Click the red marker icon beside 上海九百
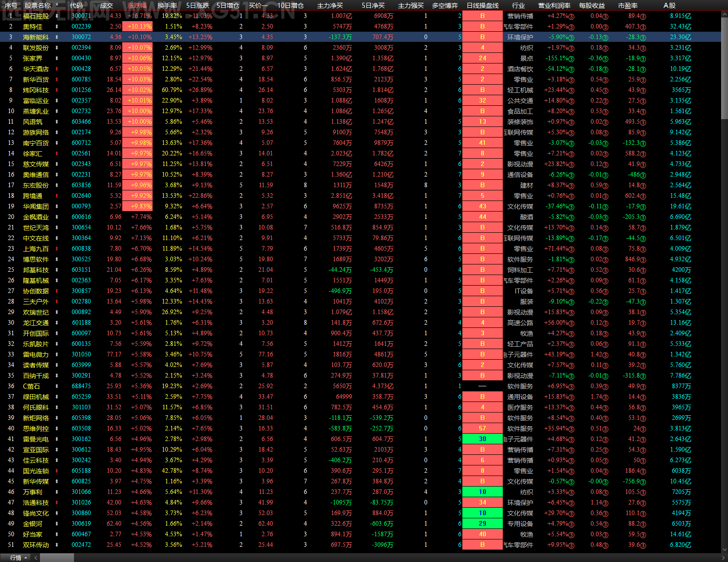728x562 pixels. [x=57, y=249]
